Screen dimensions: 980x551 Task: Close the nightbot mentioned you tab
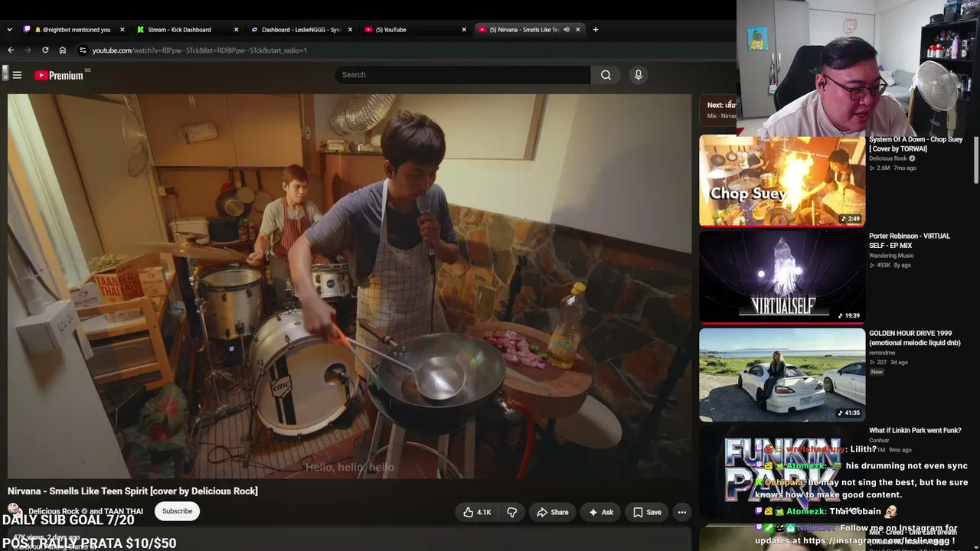pyautogui.click(x=122, y=30)
